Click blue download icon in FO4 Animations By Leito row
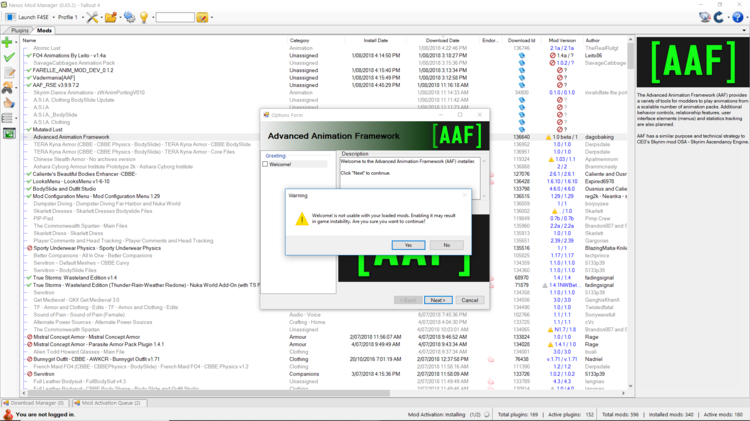 point(522,55)
